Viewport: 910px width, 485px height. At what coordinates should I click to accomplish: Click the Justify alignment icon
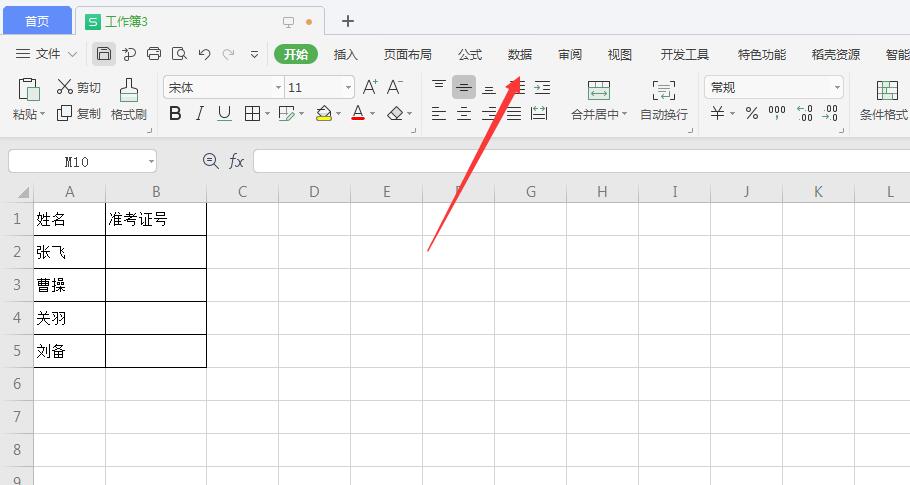(x=514, y=113)
